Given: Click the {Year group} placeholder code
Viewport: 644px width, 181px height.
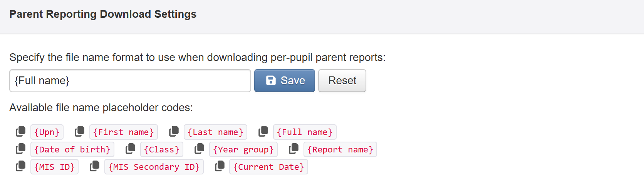Looking at the screenshot, I should tap(243, 150).
